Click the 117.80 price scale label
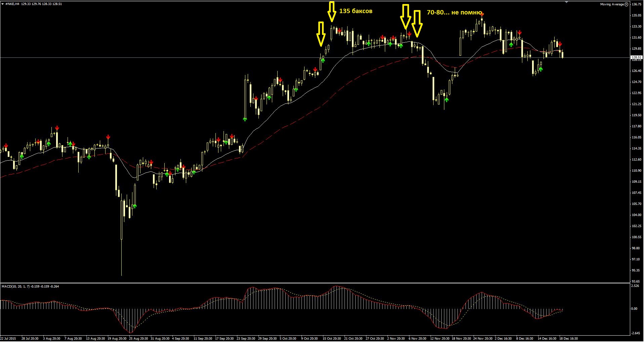This screenshot has width=644, height=342. pyautogui.click(x=637, y=126)
